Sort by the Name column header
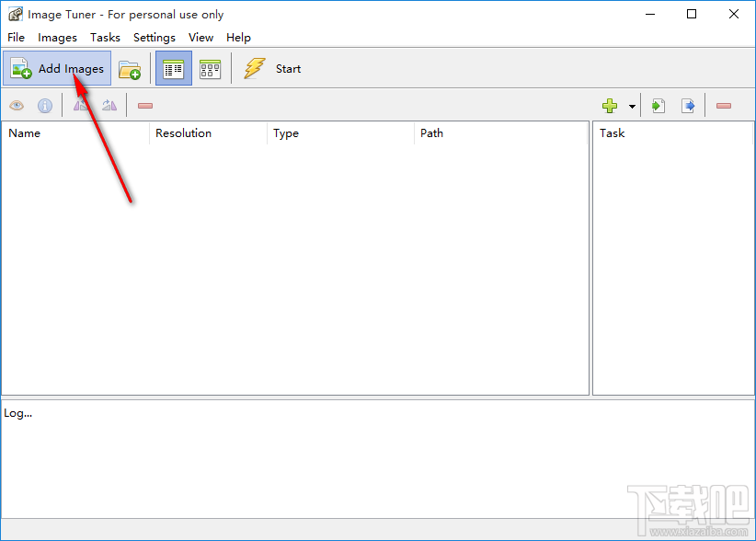 tap(75, 133)
